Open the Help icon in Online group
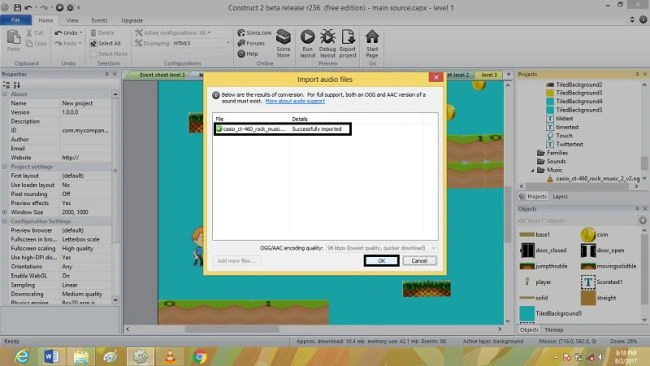650x366 pixels. coord(241,53)
